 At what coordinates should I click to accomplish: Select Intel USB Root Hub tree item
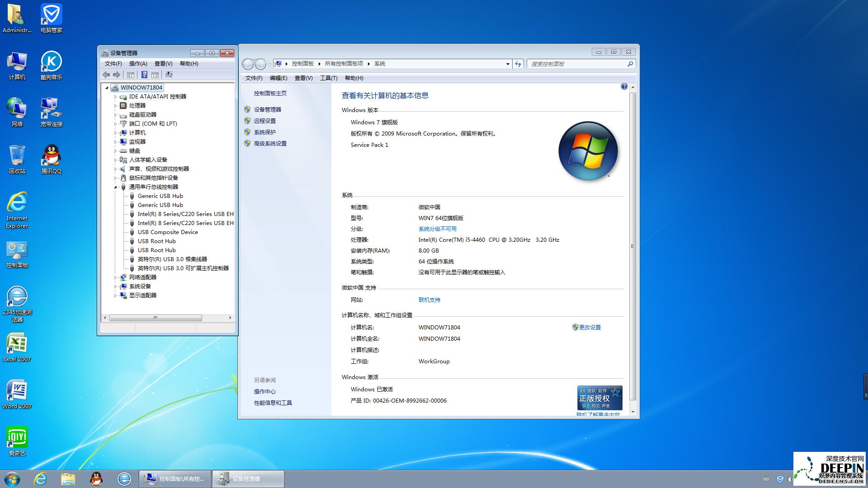click(x=173, y=258)
